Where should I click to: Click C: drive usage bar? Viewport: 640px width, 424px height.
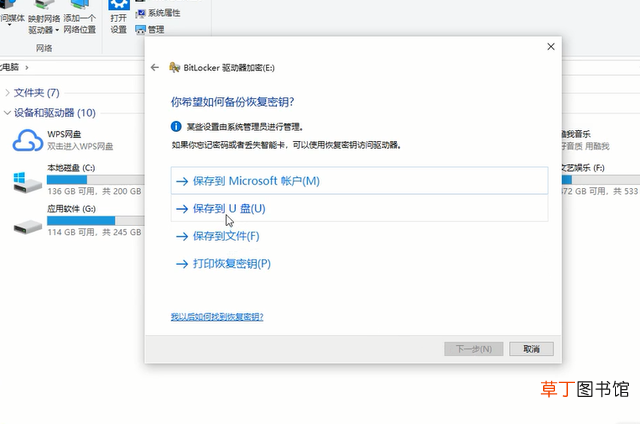click(x=96, y=180)
